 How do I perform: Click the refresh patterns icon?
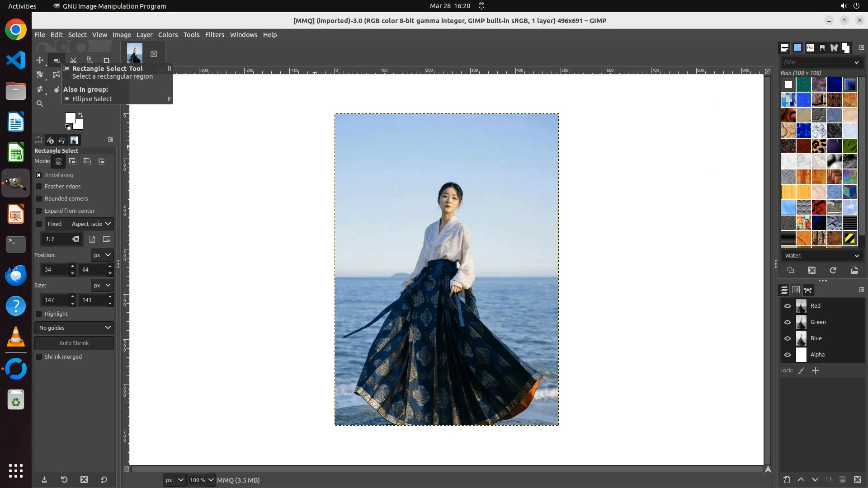(833, 270)
